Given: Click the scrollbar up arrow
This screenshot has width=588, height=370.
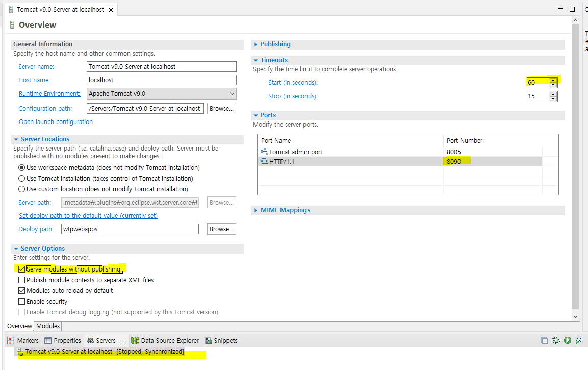Looking at the screenshot, I should coord(576,20).
